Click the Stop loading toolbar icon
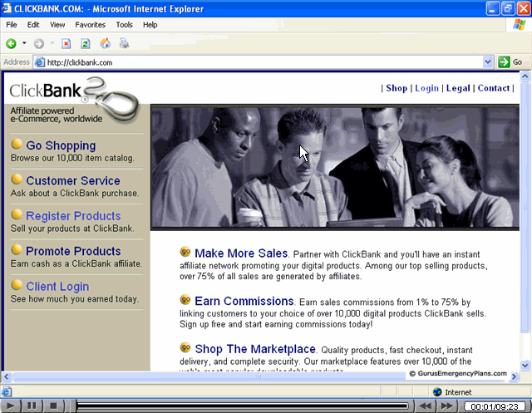The height and width of the screenshot is (413, 532). (66, 44)
